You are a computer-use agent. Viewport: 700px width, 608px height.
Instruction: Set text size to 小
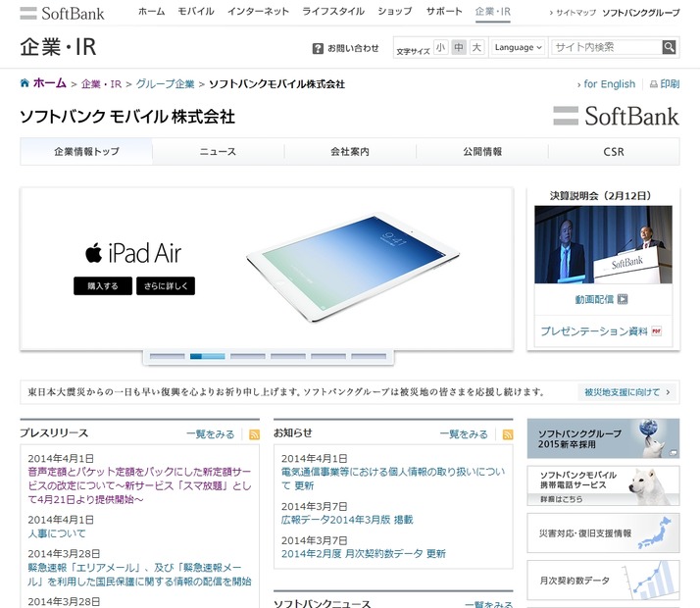(440, 47)
